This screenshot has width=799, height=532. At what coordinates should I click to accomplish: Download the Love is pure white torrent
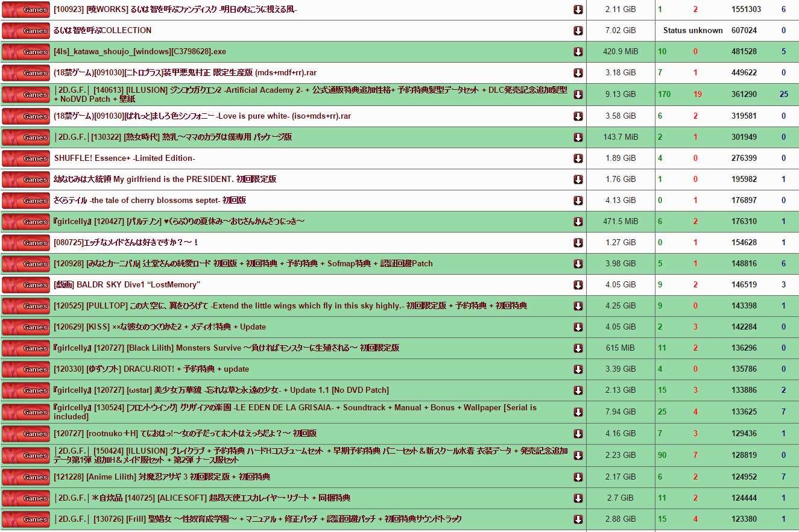pos(578,116)
